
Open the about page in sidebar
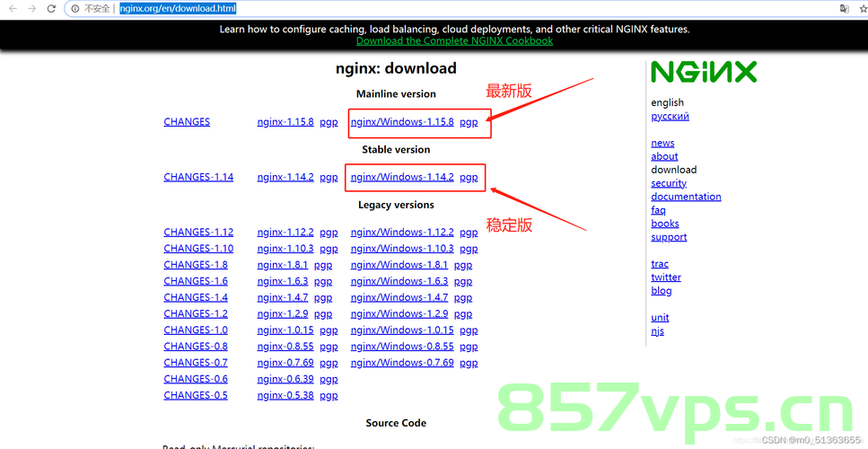pyautogui.click(x=664, y=156)
